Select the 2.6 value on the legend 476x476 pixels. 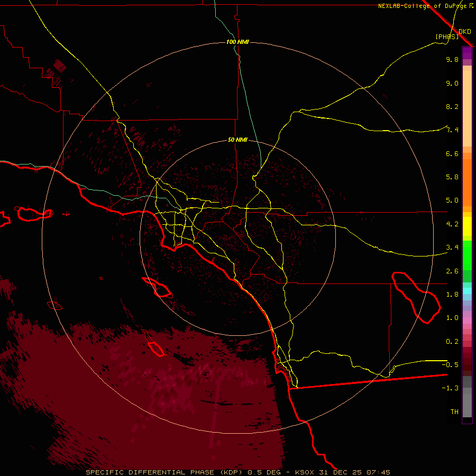452,271
